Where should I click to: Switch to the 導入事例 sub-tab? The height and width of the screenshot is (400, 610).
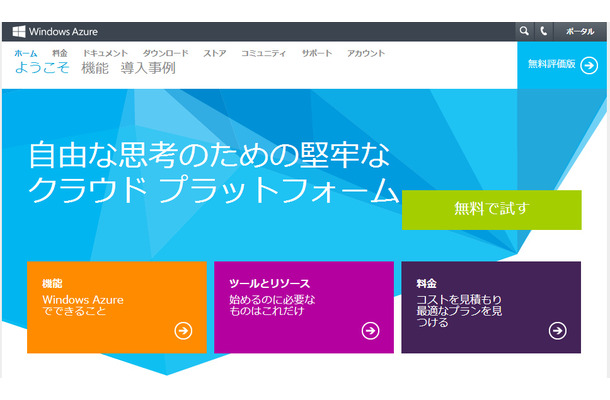tap(148, 68)
